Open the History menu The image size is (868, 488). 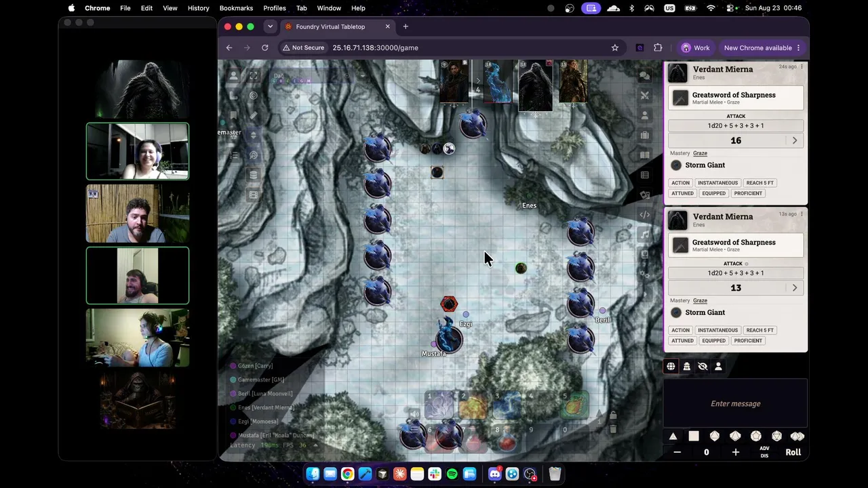(x=198, y=8)
